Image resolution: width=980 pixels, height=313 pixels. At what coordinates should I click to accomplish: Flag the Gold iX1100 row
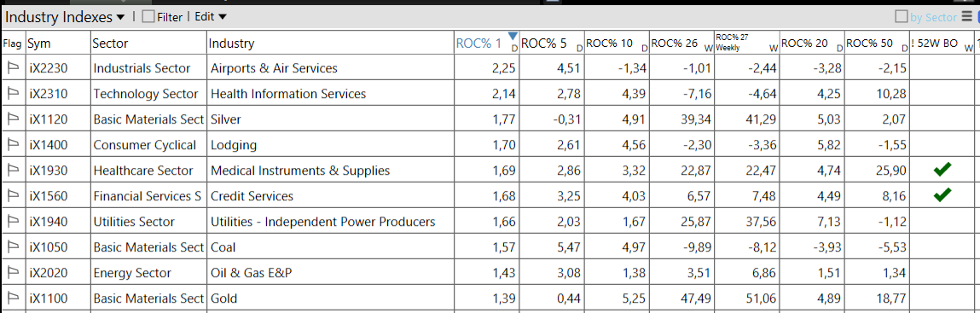(x=13, y=299)
